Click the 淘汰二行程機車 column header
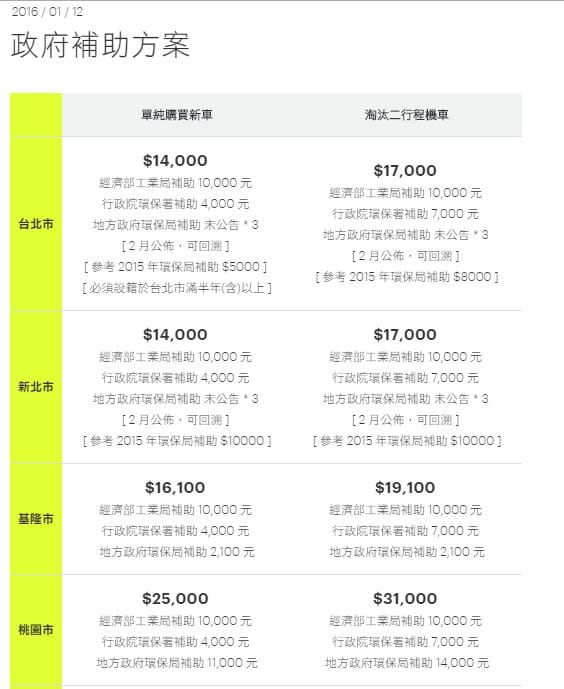This screenshot has height=689, width=564. point(406,115)
